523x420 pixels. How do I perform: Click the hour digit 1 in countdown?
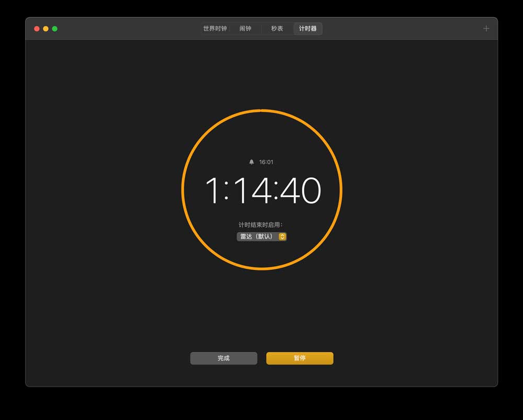(x=212, y=190)
